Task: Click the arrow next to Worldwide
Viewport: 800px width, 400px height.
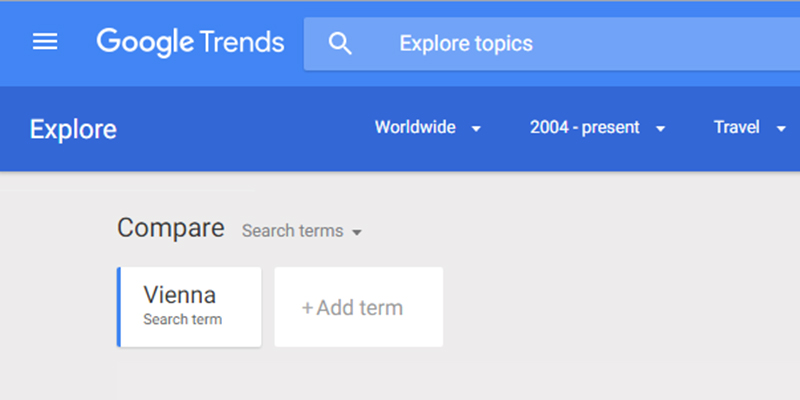Action: click(x=476, y=129)
